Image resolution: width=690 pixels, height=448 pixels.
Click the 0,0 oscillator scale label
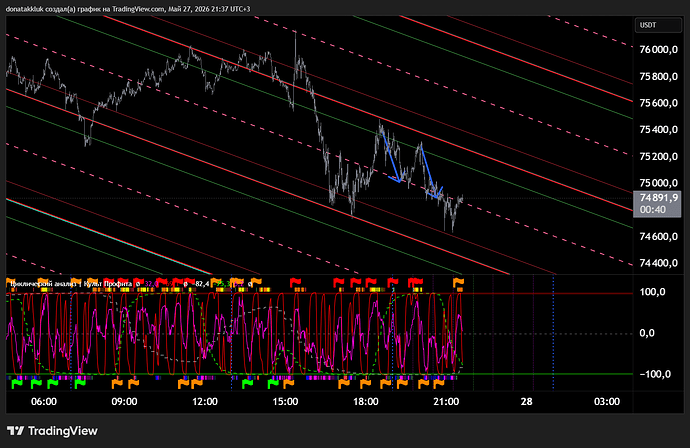click(647, 333)
